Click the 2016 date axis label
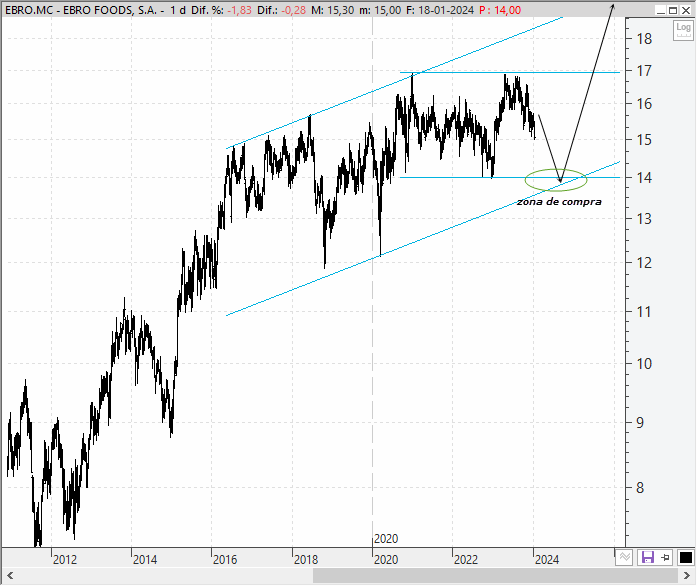The width and height of the screenshot is (697, 586). tap(225, 559)
